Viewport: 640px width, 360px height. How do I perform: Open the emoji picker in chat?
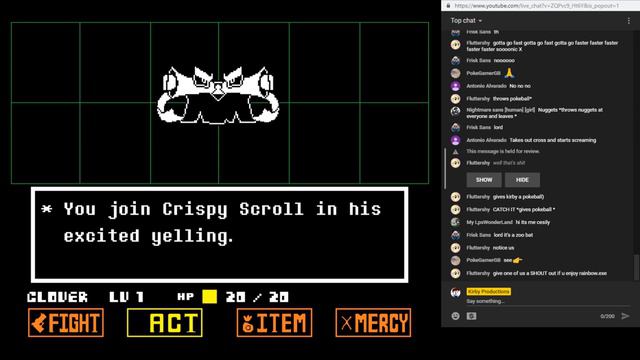456,316
